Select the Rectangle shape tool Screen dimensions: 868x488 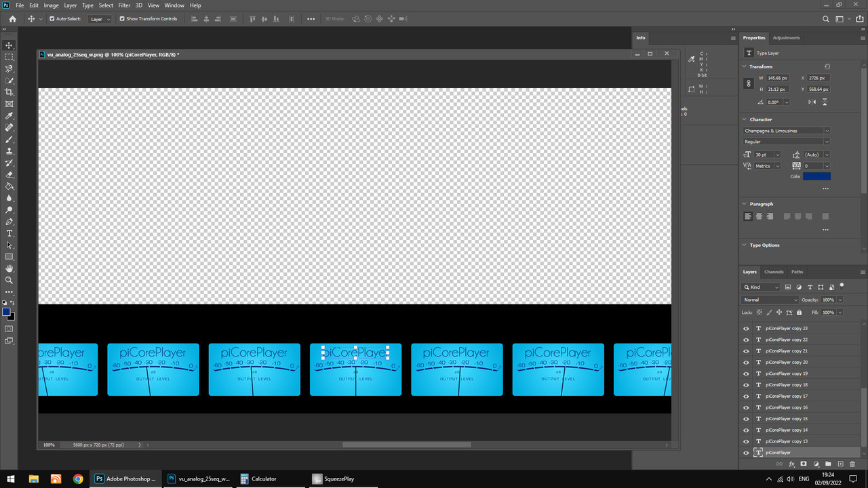pos(9,257)
